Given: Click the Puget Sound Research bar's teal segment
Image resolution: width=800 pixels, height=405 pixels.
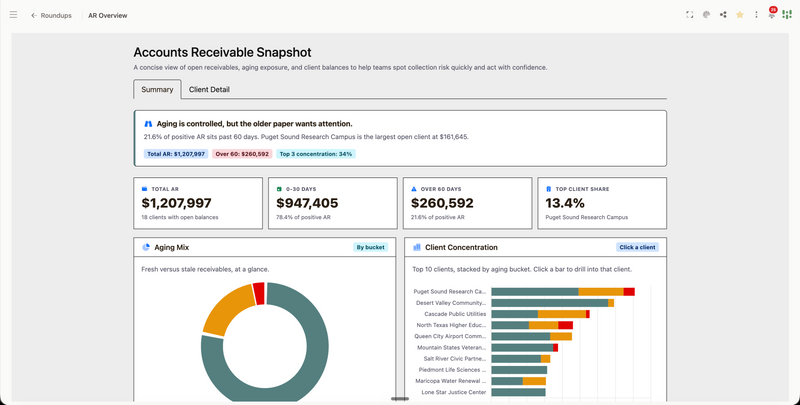Looking at the screenshot, I should pos(535,292).
